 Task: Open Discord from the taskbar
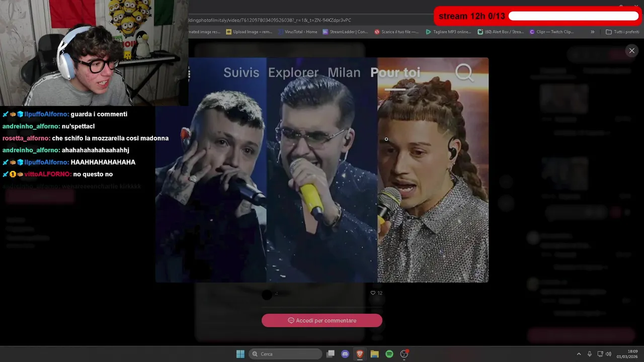[345, 354]
